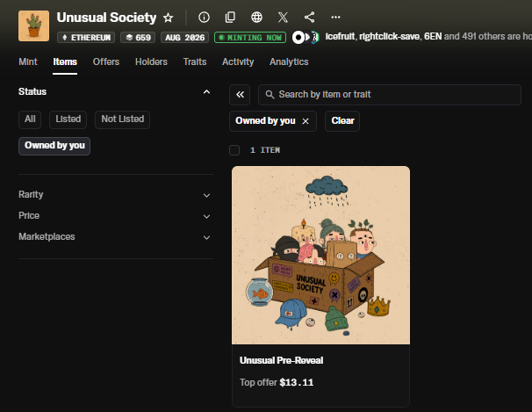Viewport: 532px width, 412px height.
Task: Open the X (Twitter) profile icon
Action: 283,17
